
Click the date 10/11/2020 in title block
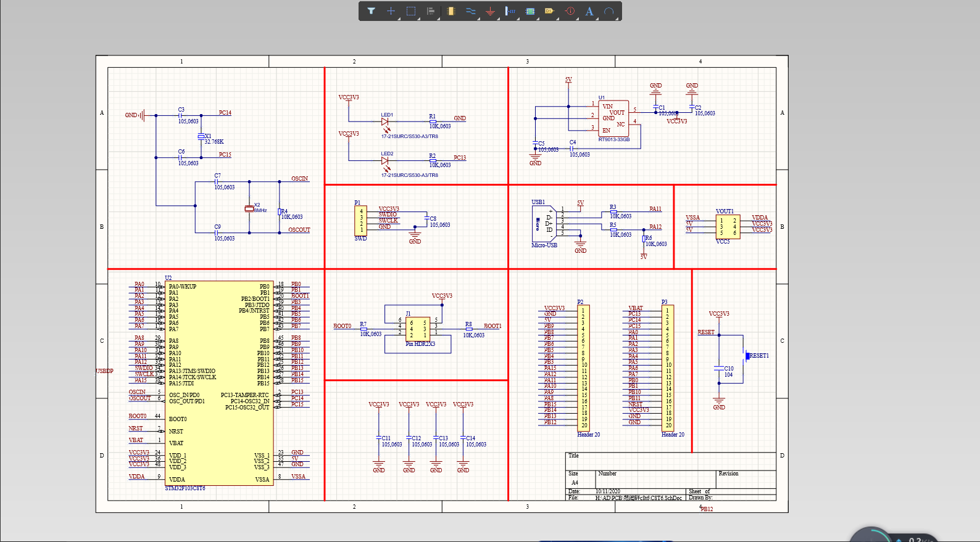click(607, 491)
